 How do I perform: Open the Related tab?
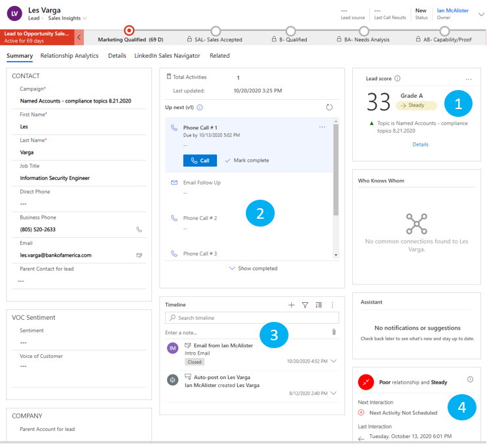[220, 56]
